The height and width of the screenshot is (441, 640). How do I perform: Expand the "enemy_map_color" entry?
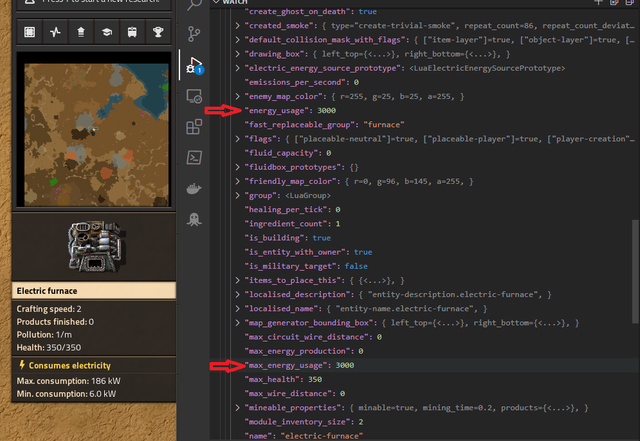[x=238, y=96]
